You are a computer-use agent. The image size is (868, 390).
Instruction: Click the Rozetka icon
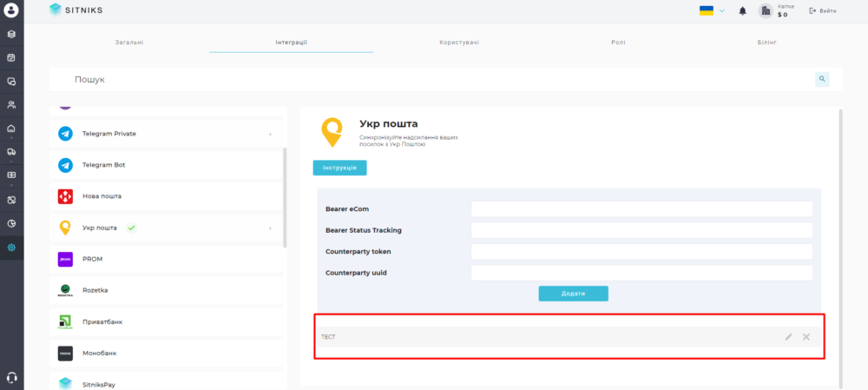65,290
